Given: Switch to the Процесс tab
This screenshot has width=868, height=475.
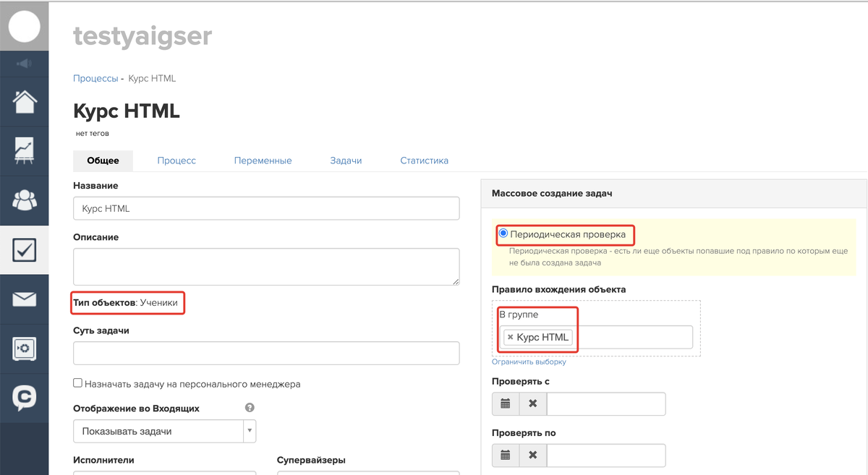Looking at the screenshot, I should coord(176,161).
